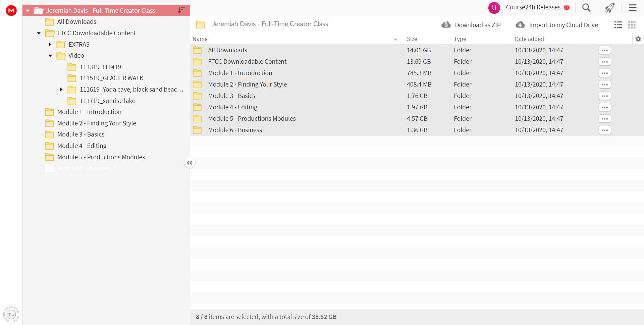Select Module 5 - Productions Modules in tree
Screen dimensions: 644x325
coord(101,157)
